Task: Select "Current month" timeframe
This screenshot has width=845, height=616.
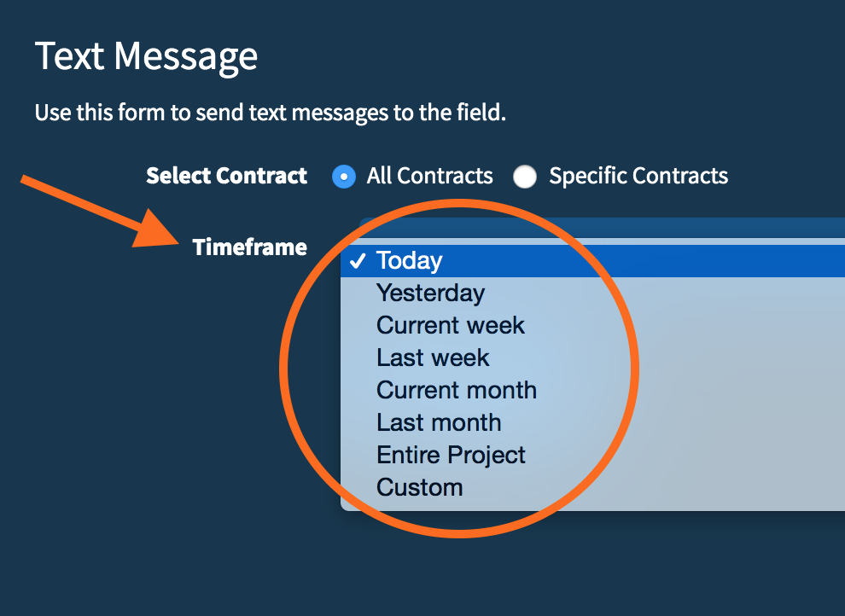Action: pos(456,390)
